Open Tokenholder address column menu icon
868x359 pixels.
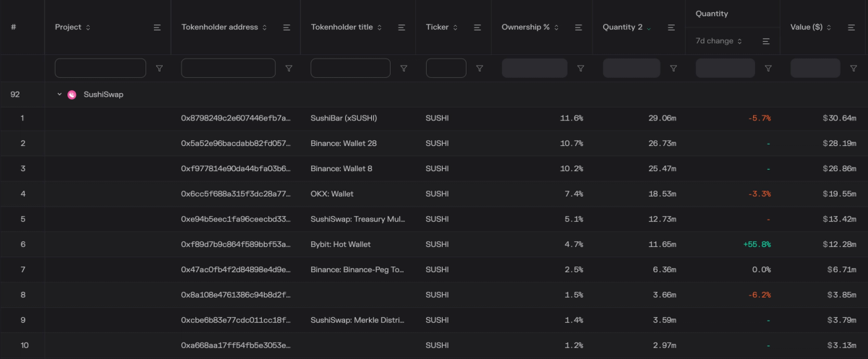tap(286, 27)
